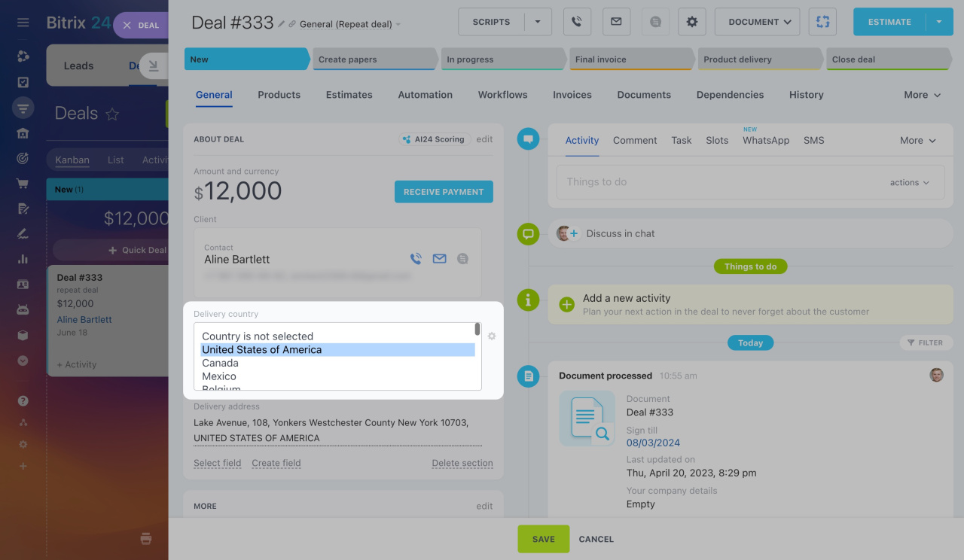Select the Final invoice pipeline stage
This screenshot has height=560, width=964.
pos(630,59)
